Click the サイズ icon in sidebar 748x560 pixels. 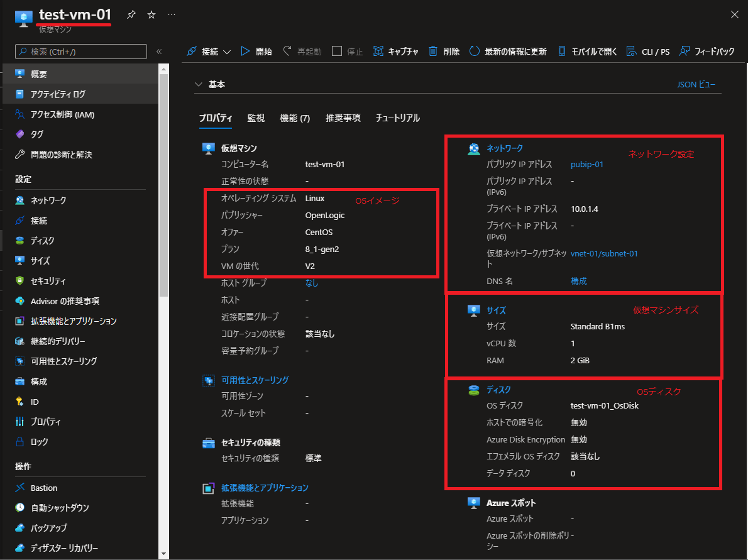click(x=19, y=260)
